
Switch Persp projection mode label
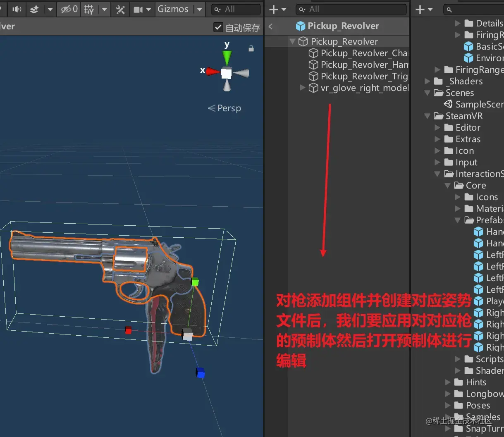pos(225,108)
